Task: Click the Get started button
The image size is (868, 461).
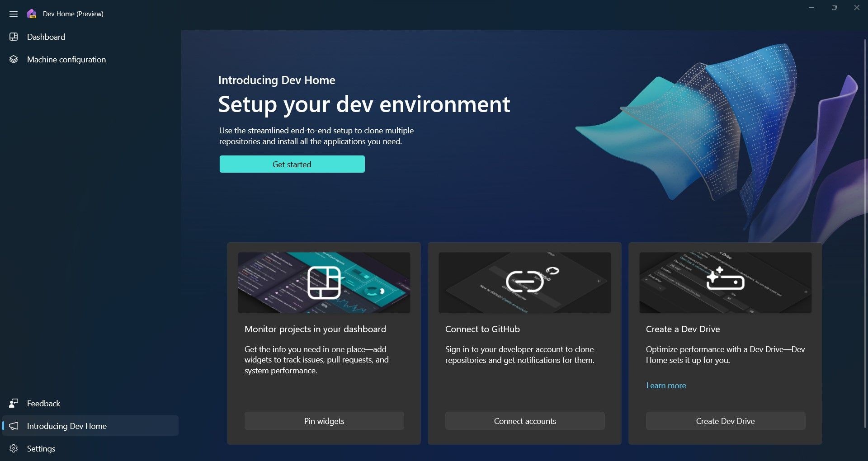Action: 292,164
